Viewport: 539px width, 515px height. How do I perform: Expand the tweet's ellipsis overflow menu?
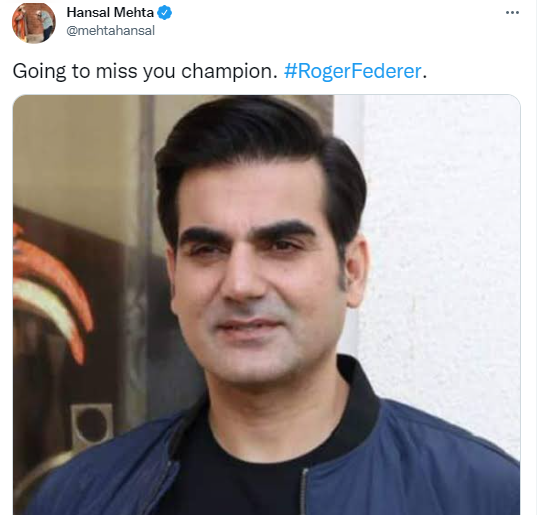point(512,13)
